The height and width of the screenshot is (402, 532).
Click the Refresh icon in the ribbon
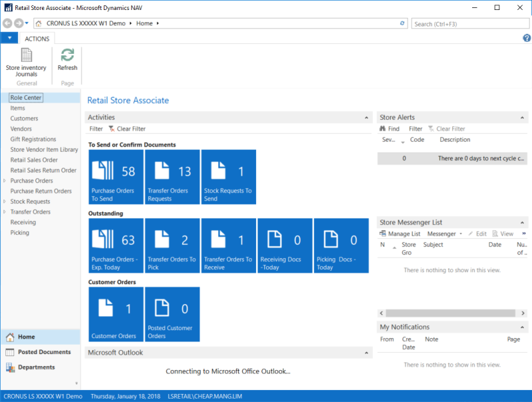point(67,59)
